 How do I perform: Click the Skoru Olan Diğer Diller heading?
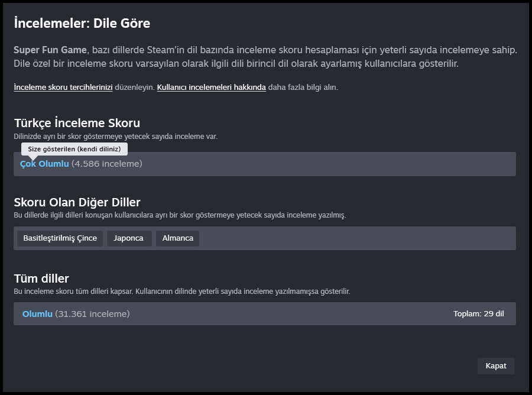point(77,202)
